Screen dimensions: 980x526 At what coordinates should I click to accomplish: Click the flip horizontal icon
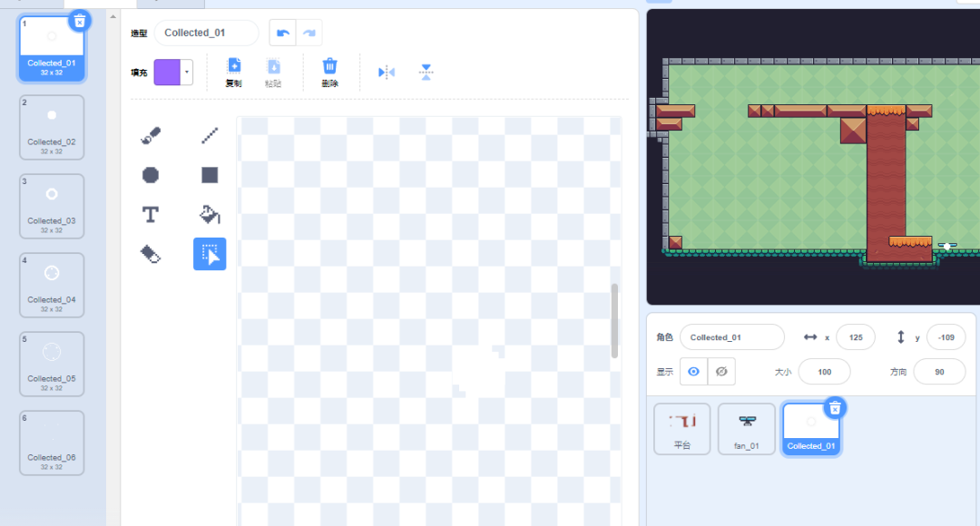[x=387, y=73]
